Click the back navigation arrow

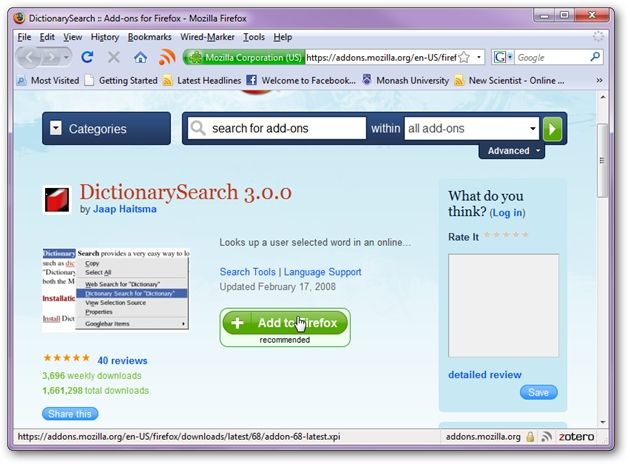pos(29,58)
